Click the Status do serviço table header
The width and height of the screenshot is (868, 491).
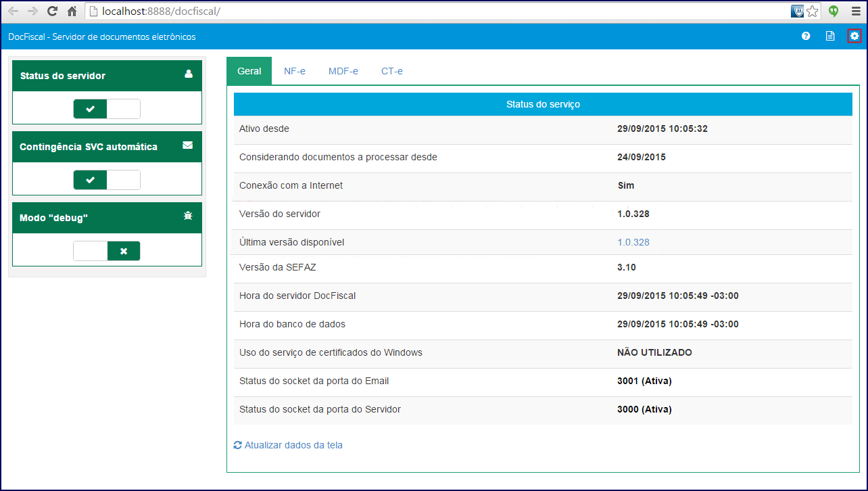543,104
